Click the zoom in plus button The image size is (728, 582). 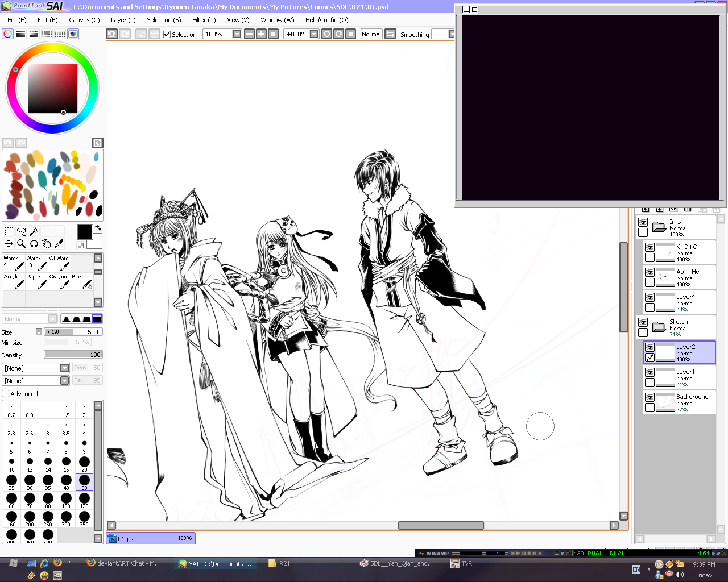(x=261, y=34)
